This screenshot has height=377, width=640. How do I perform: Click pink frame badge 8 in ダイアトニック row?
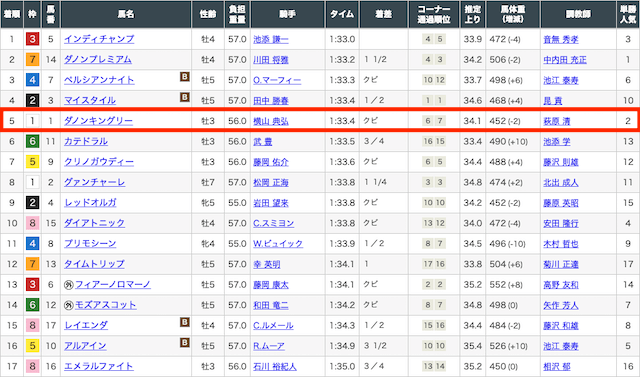coord(32,223)
